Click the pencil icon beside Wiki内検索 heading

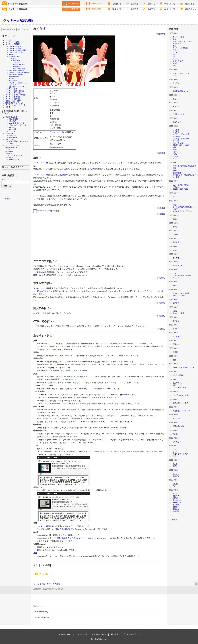pos(16,176)
